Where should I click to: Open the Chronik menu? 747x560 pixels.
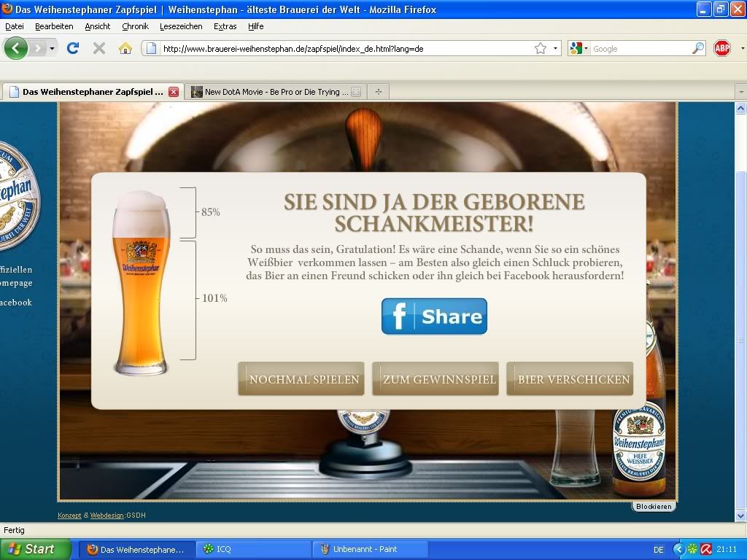tap(135, 27)
